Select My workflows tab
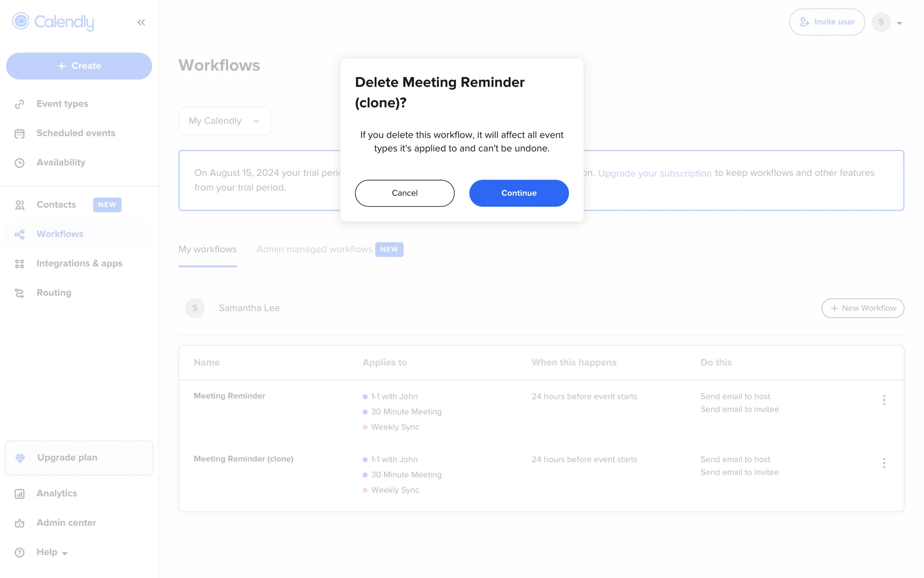The image size is (924, 578). click(x=207, y=250)
